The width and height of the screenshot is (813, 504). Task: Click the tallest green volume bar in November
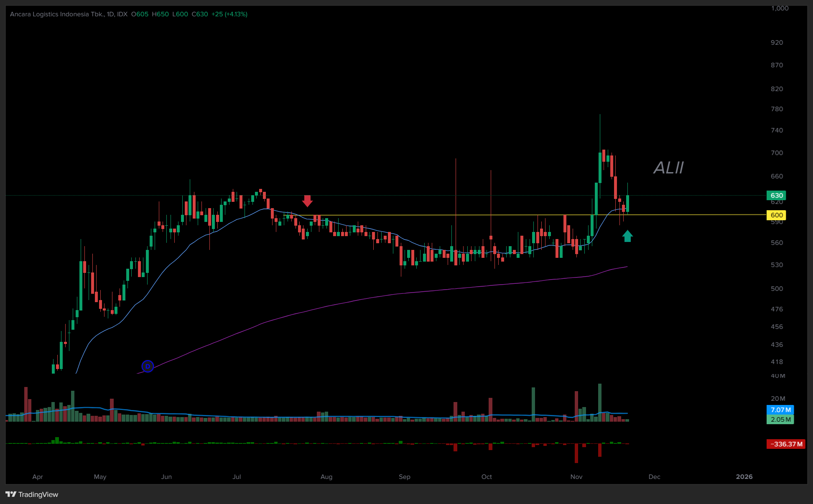(x=600, y=402)
